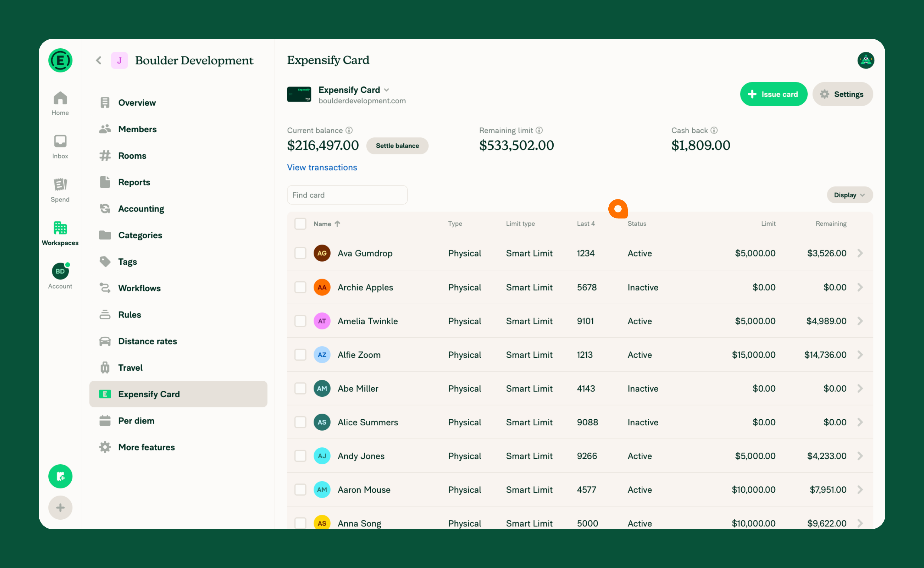Screen dimensions: 924x568
Task: Go to Home in the sidebar
Action: (60, 103)
